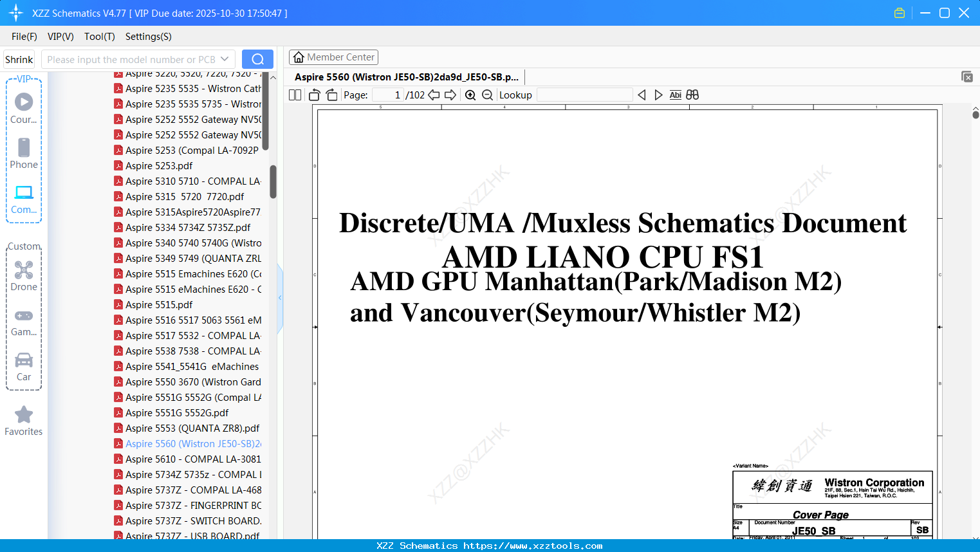Open Aspire 5310 5710 - COMPAL file

(x=193, y=181)
